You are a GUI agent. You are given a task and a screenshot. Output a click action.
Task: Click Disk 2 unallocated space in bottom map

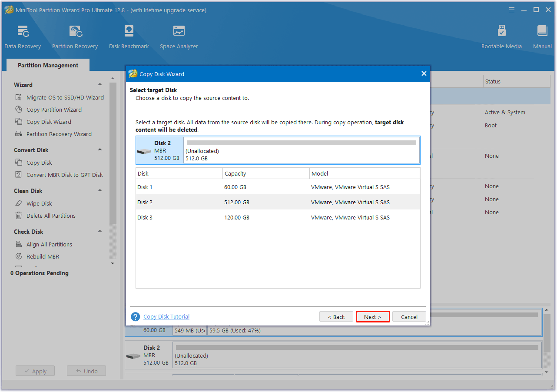357,355
